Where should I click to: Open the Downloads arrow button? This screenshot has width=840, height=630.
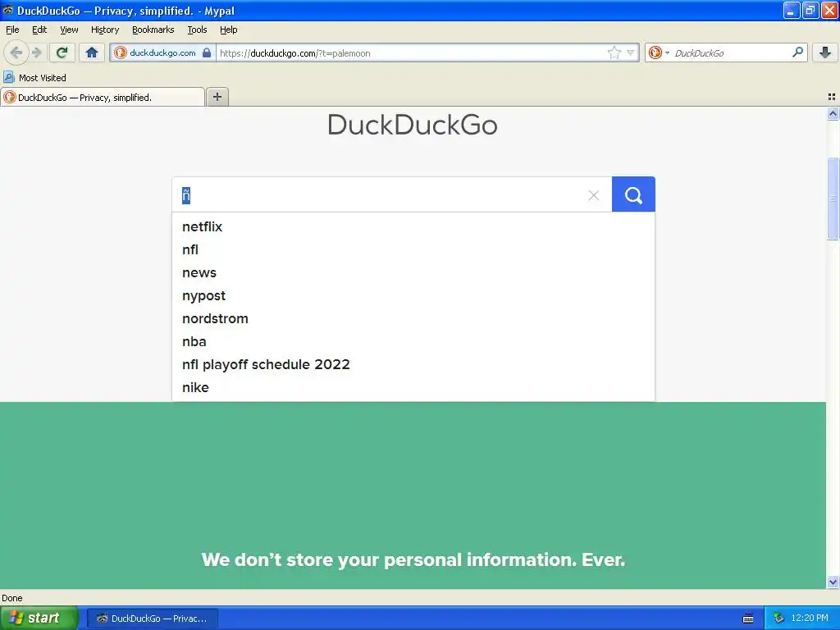(x=825, y=52)
